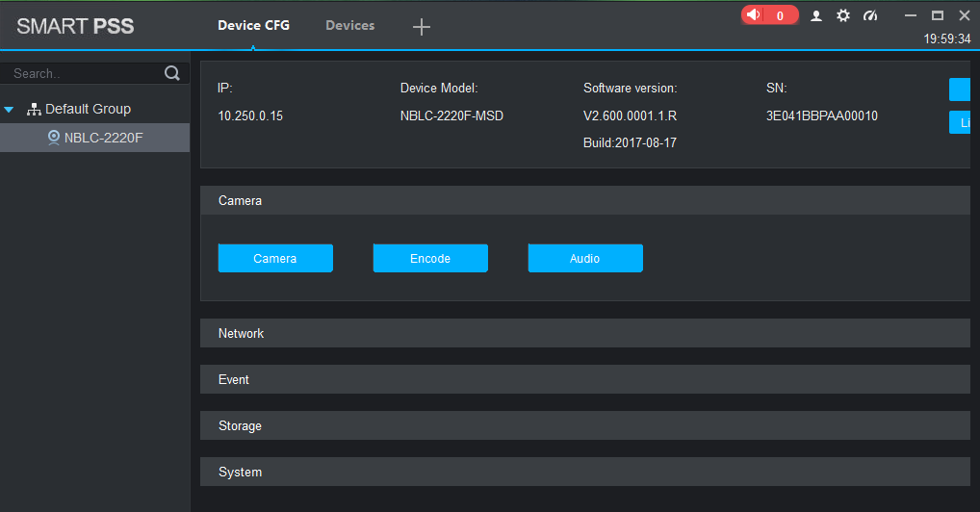The image size is (980, 512).
Task: Expand the System section
Action: pos(585,472)
